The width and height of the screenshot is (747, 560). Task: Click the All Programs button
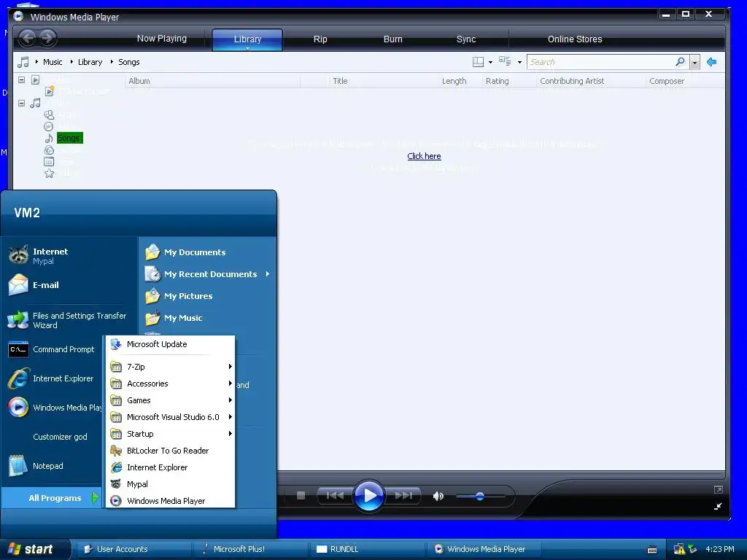coord(52,497)
